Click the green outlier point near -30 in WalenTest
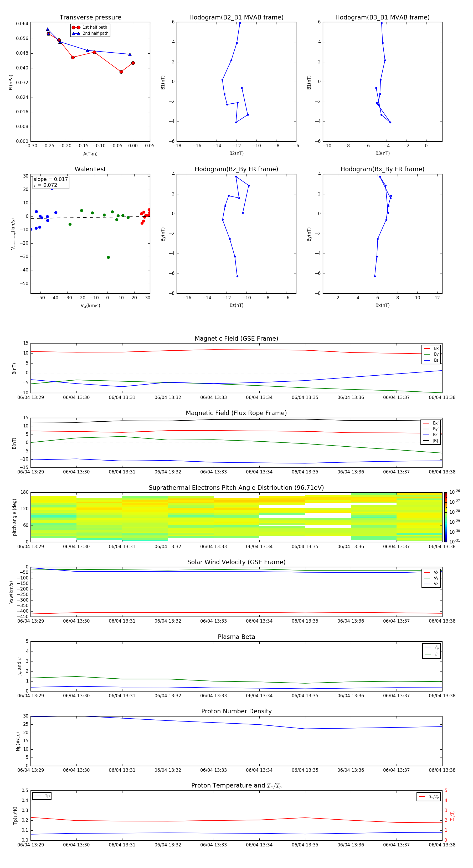The image size is (473, 868). (108, 258)
